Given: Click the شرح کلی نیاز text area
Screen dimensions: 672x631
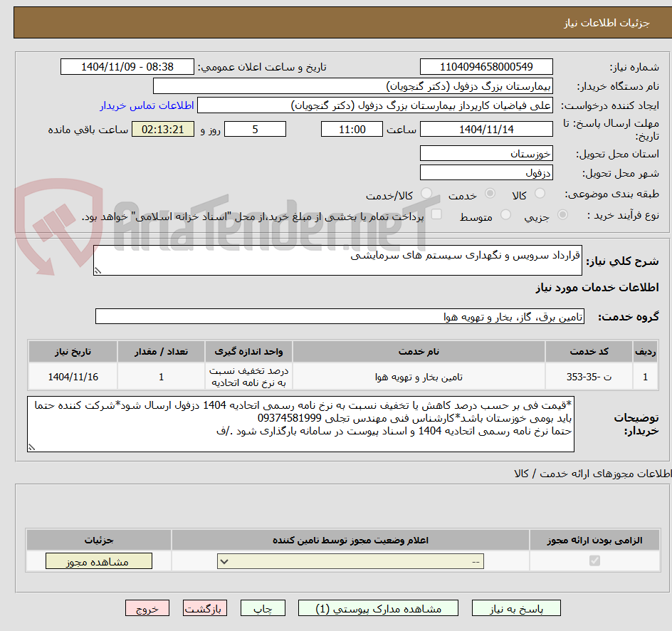Looking at the screenshot, I should [337, 260].
